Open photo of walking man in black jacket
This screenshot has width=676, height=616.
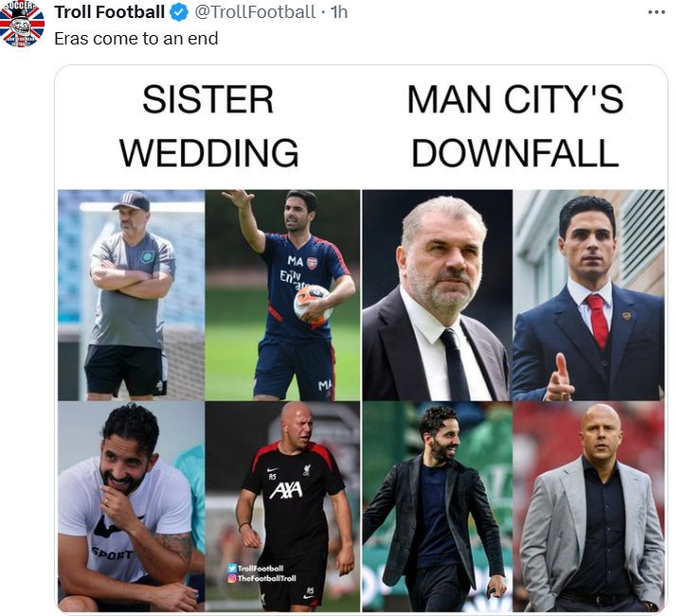point(436,505)
